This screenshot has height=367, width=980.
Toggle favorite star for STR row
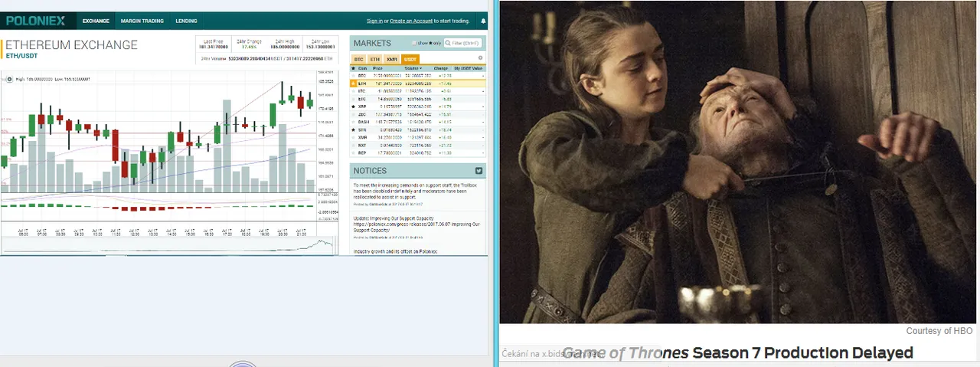click(x=353, y=130)
